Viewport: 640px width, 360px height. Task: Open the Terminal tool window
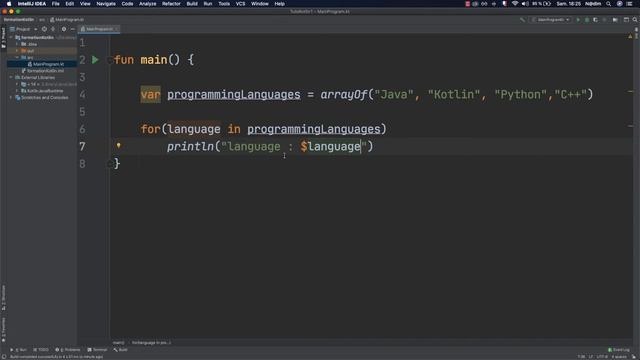(97, 350)
